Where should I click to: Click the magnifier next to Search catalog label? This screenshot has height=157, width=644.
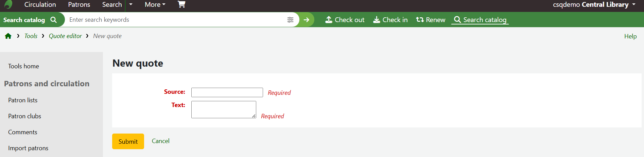(53, 20)
